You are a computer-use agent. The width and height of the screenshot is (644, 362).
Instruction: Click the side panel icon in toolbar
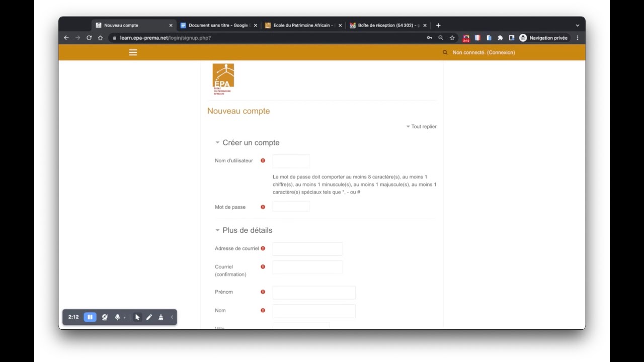click(512, 38)
